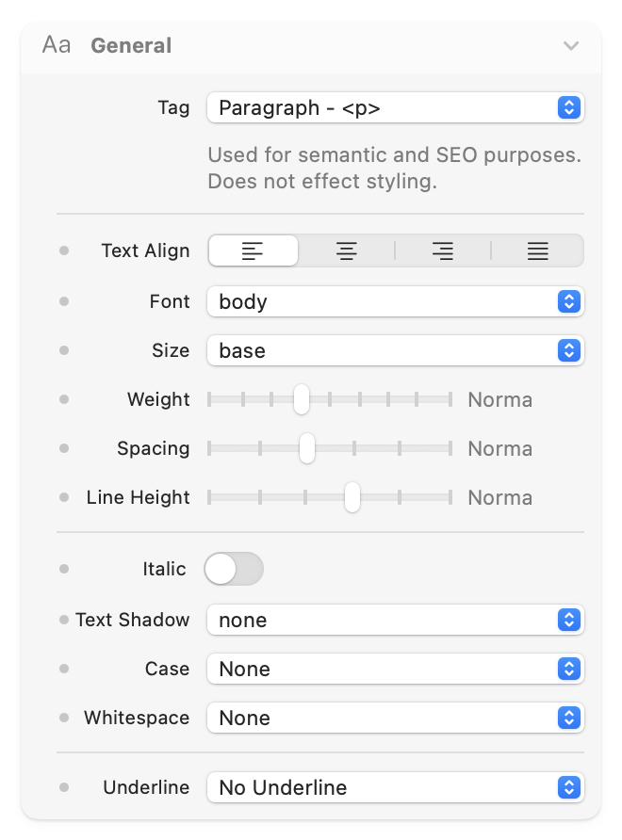Open the Text Shadow dropdown
This screenshot has height=840, width=622.
(395, 620)
